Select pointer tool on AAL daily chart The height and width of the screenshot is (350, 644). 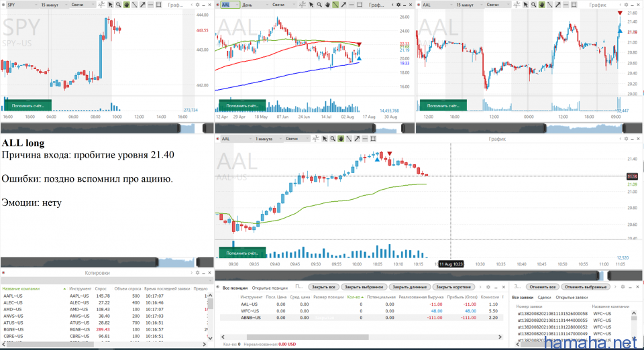coord(311,5)
